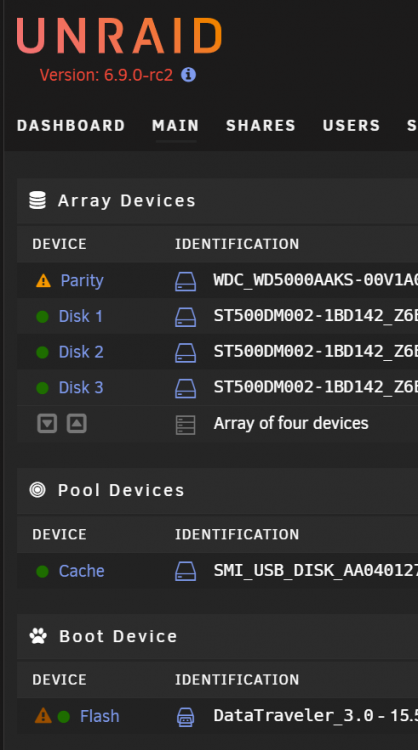This screenshot has width=418, height=750.
Task: Click the spin down array arrow button
Action: tap(47, 423)
